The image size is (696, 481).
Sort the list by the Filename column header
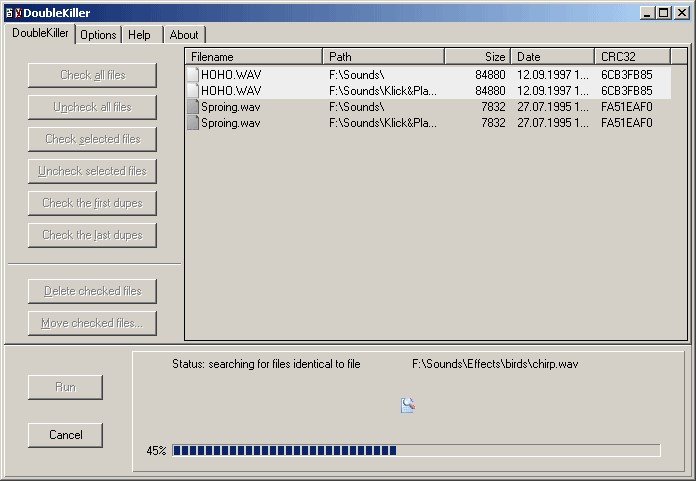click(254, 57)
